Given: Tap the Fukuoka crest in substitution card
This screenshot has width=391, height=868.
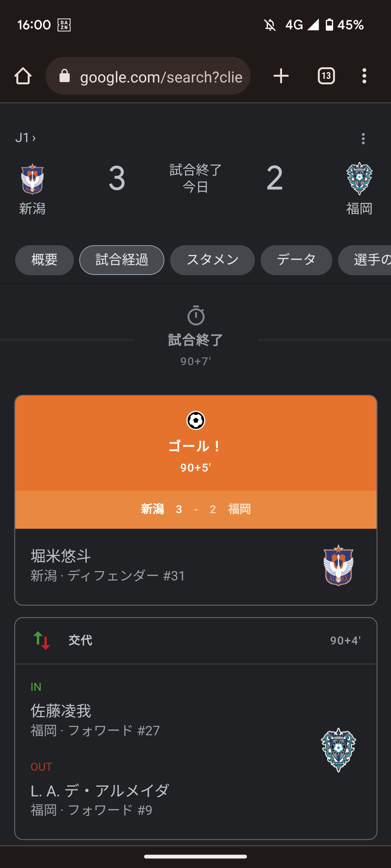Looking at the screenshot, I should [x=339, y=750].
